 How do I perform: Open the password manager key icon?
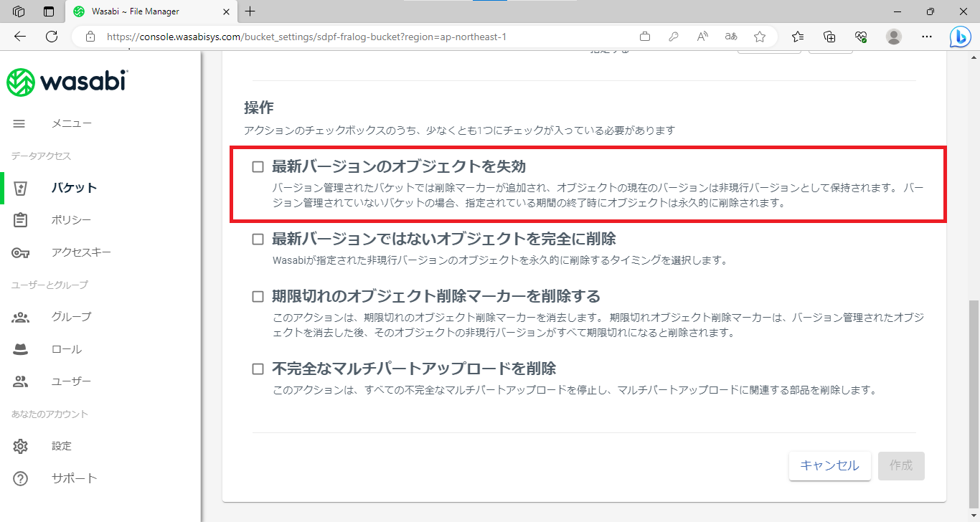pyautogui.click(x=674, y=37)
